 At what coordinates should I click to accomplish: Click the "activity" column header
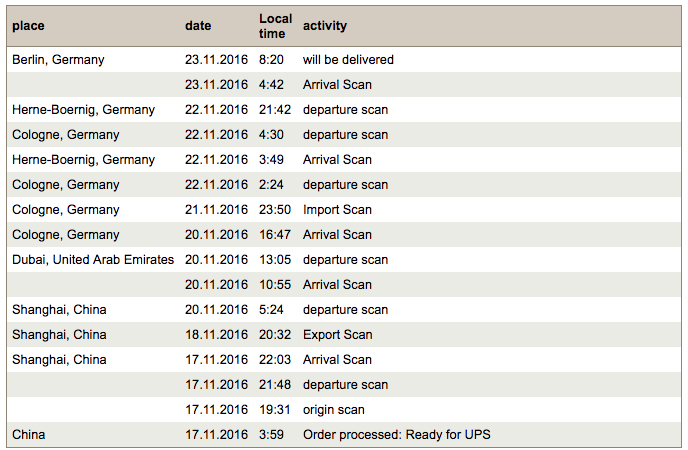click(325, 26)
